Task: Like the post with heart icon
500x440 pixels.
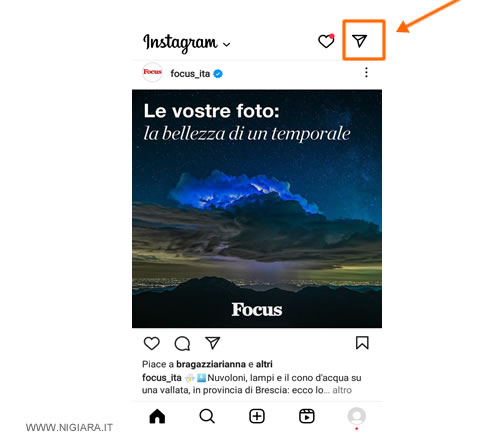Action: [x=152, y=343]
